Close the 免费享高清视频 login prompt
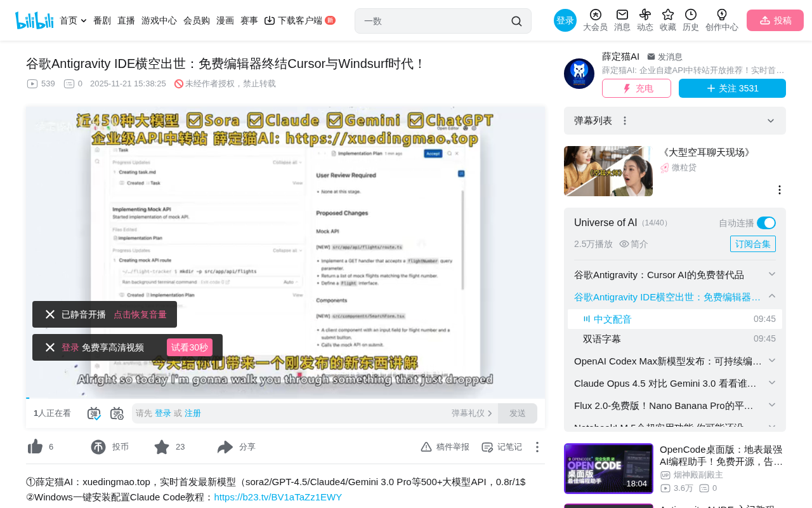The image size is (812, 508). click(50, 347)
